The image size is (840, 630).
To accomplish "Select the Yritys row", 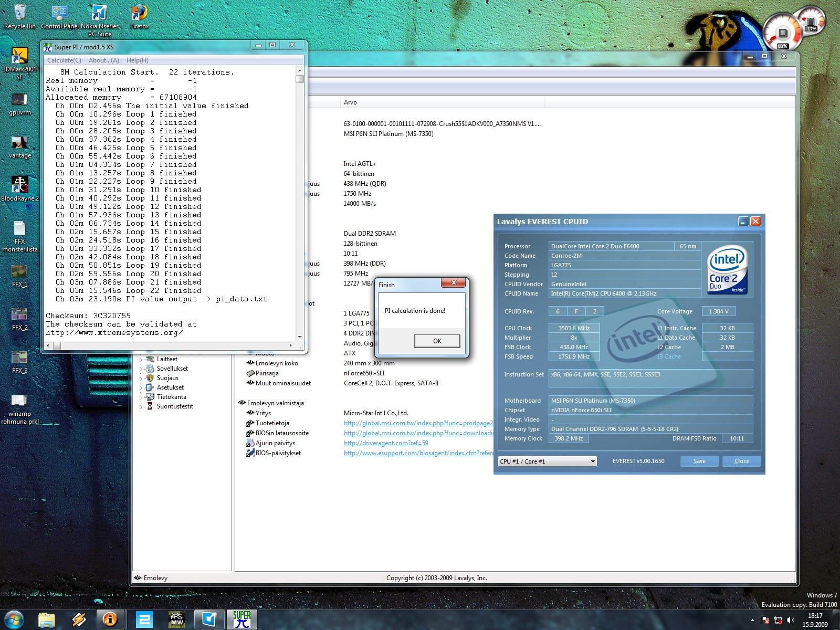I will coord(258,413).
